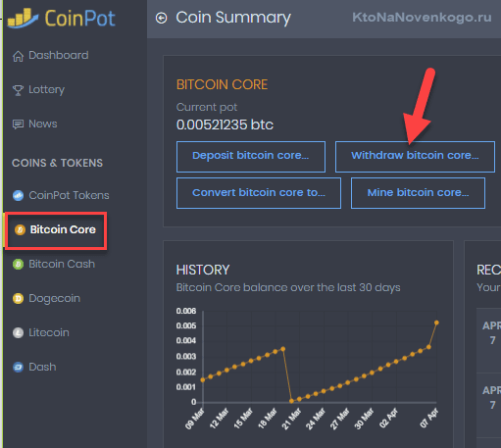
Task: Click the orange Bitcoin Core icon
Action: [20, 229]
